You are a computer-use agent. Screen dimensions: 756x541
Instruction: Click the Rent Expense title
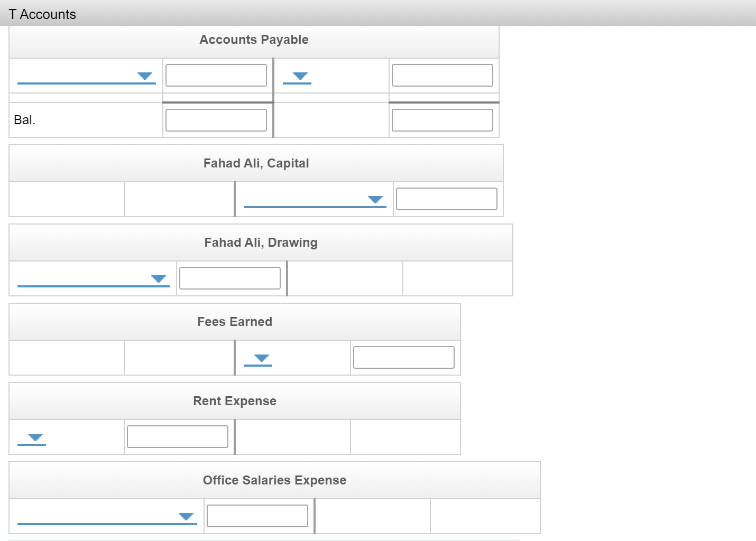235,401
